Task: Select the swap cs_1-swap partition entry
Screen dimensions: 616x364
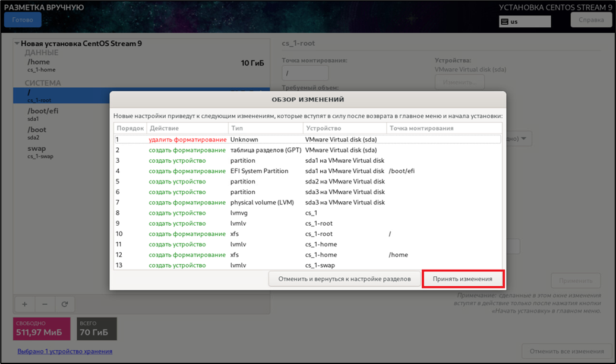Action: coord(61,151)
